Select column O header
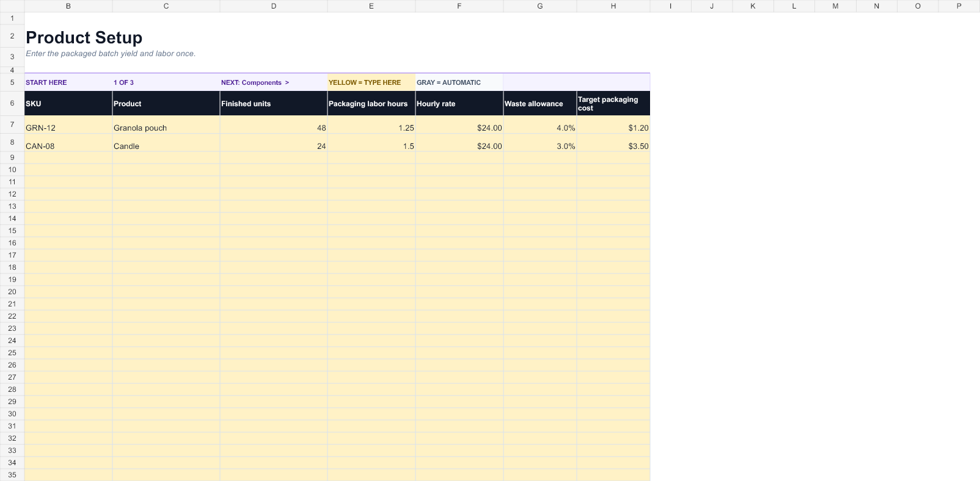This screenshot has width=980, height=481. pos(918,6)
